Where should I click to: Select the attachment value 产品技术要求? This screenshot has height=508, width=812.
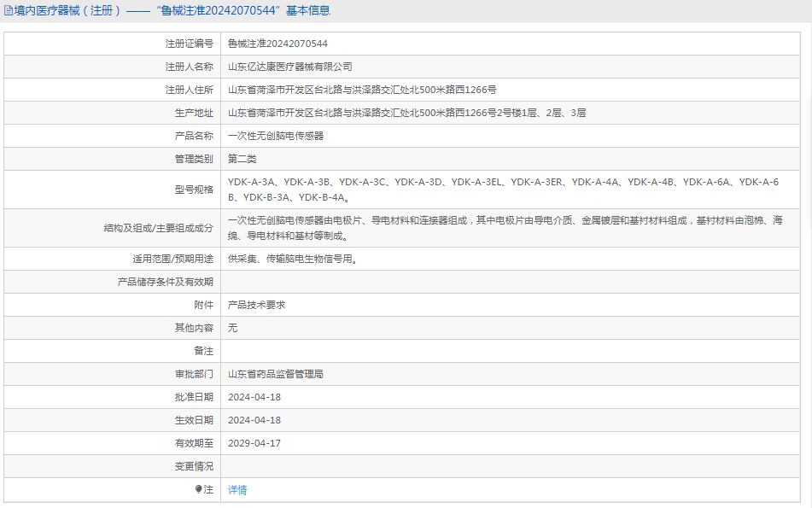click(256, 305)
